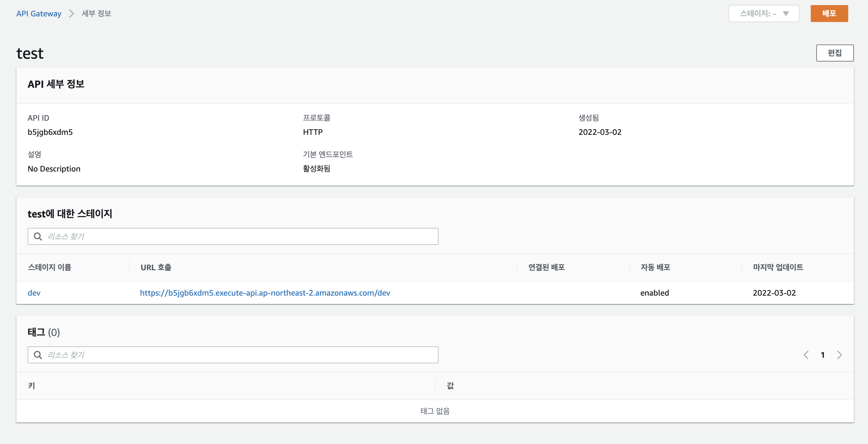The image size is (868, 444).
Task: Open the 스테이지 stage selector dropdown
Action: (x=764, y=14)
